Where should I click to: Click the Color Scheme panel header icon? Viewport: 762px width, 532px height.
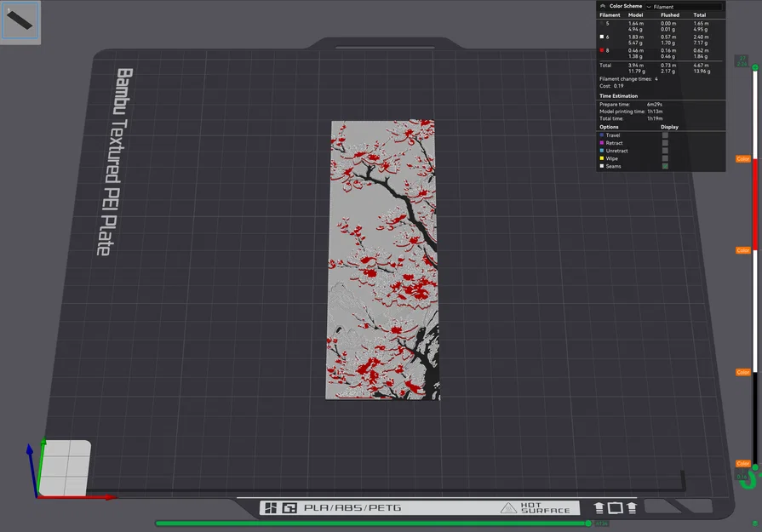pyautogui.click(x=603, y=6)
